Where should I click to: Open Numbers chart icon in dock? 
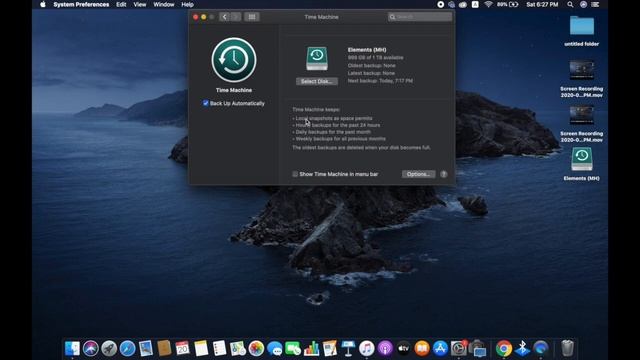[x=311, y=349]
